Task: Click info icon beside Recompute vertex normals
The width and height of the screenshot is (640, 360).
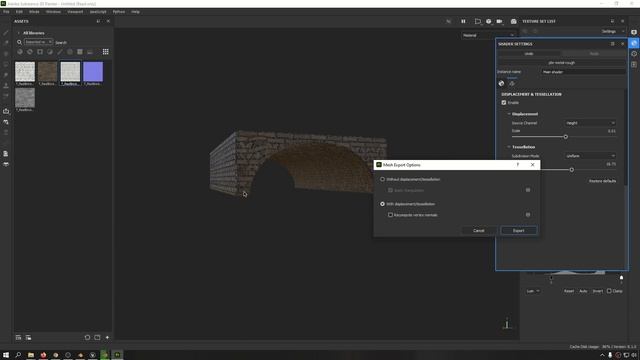Action: (528, 215)
